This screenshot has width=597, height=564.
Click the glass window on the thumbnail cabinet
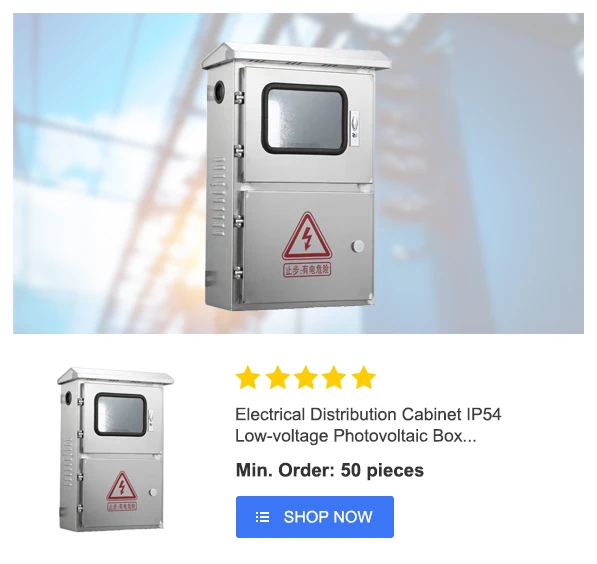(x=120, y=415)
